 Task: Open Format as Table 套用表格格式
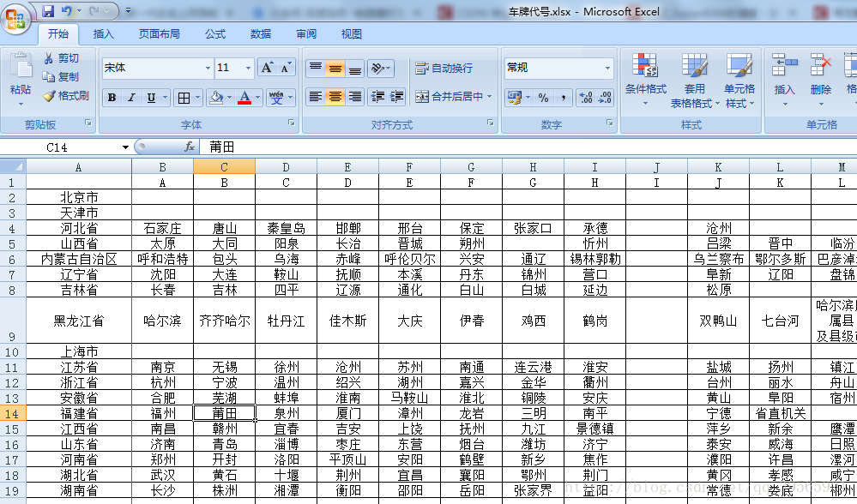695,81
